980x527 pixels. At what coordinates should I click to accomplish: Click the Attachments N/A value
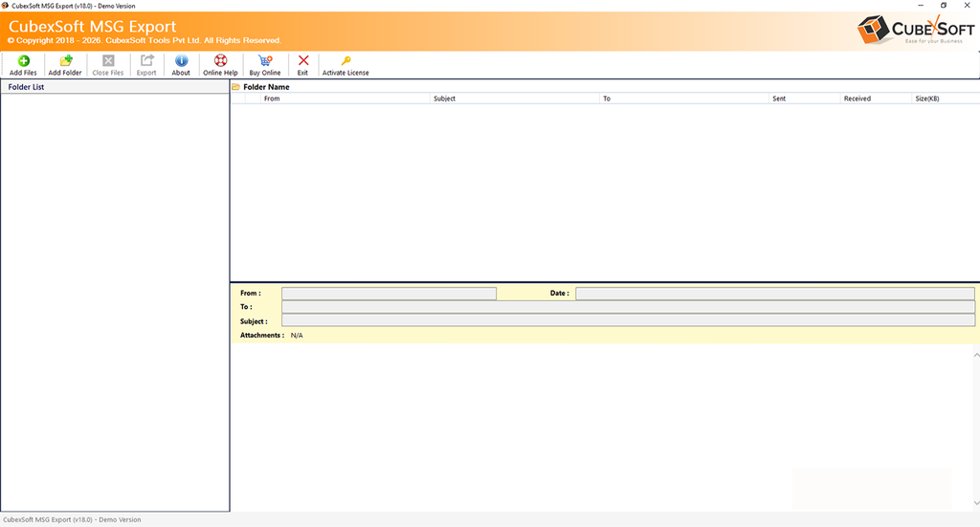tap(297, 336)
